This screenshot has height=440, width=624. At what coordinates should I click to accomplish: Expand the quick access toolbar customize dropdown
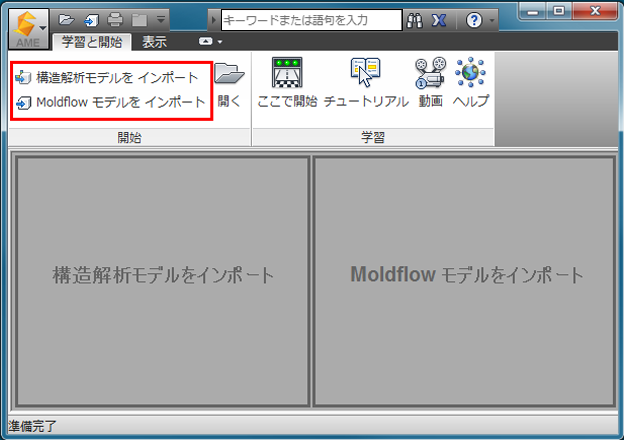tap(161, 19)
